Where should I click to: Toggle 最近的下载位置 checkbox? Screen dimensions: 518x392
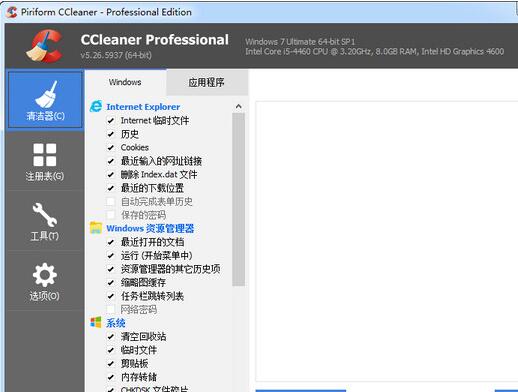click(111, 188)
